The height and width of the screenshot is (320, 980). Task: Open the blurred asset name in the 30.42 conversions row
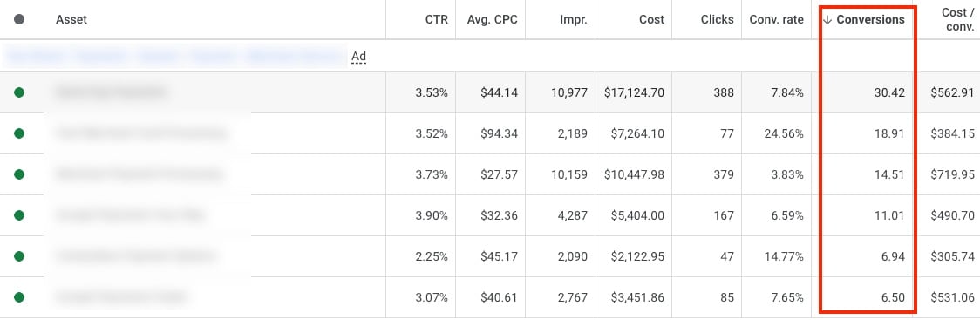(x=112, y=92)
